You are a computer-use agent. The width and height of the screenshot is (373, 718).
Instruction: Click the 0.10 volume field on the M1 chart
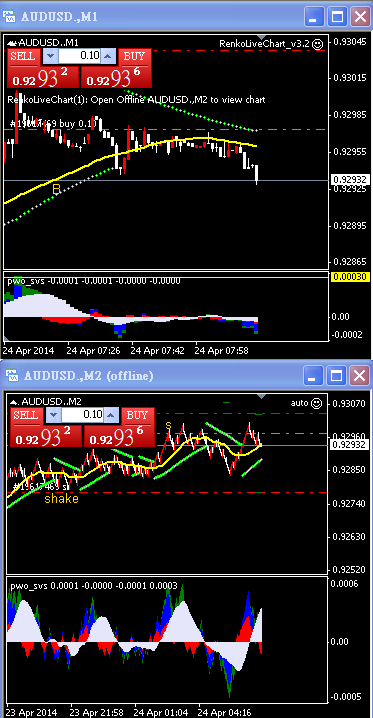tap(79, 56)
